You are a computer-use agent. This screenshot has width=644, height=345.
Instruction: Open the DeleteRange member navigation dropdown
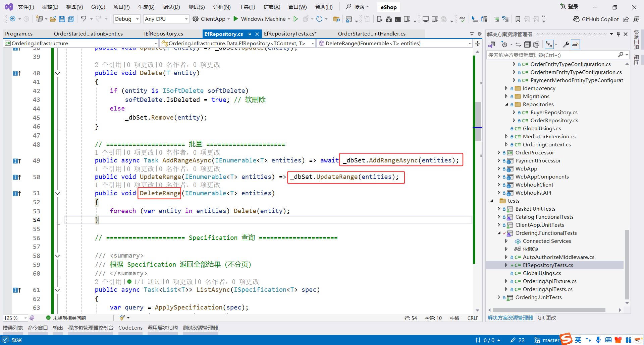click(394, 44)
